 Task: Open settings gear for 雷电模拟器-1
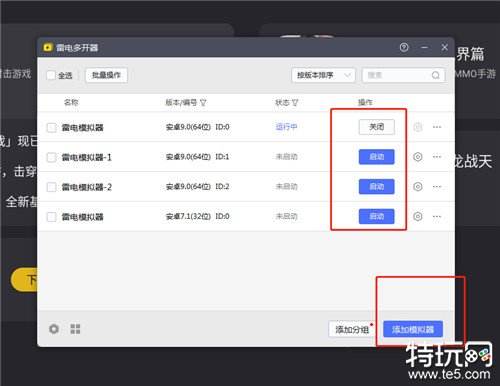point(418,157)
